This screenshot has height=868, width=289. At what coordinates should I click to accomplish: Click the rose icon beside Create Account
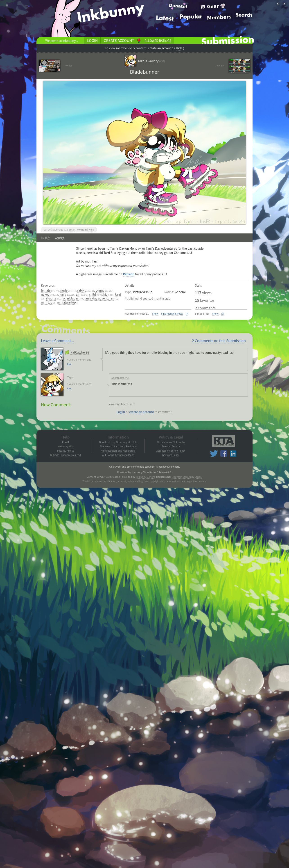(x=139, y=40)
